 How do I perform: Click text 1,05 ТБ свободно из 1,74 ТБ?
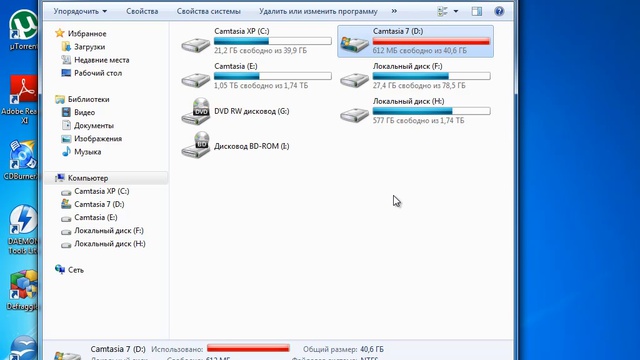tap(261, 86)
